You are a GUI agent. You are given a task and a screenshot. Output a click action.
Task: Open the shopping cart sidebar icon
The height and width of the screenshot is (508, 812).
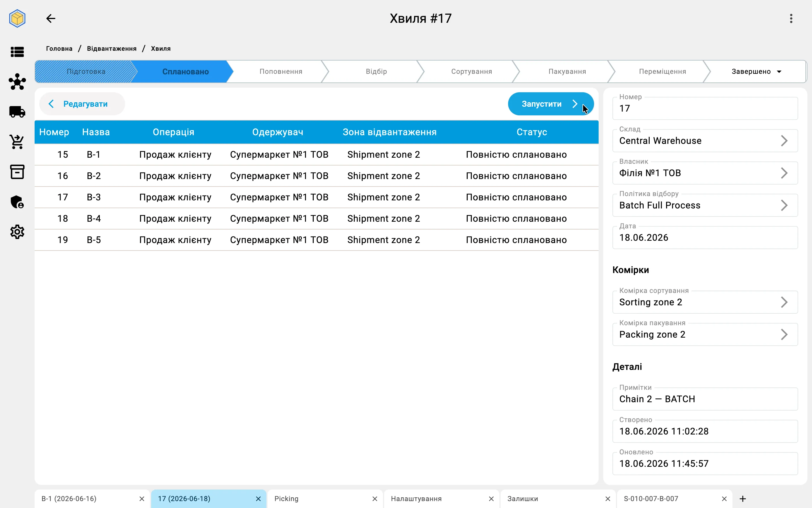click(x=17, y=142)
